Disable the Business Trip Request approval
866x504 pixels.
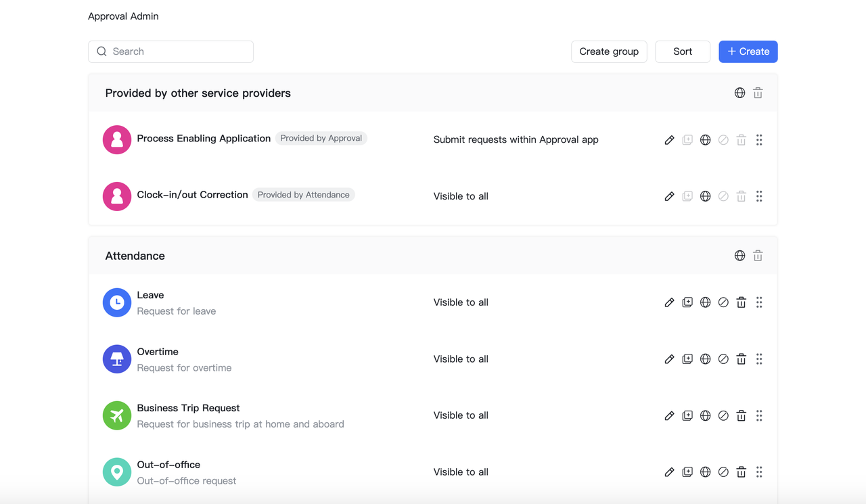pyautogui.click(x=723, y=415)
